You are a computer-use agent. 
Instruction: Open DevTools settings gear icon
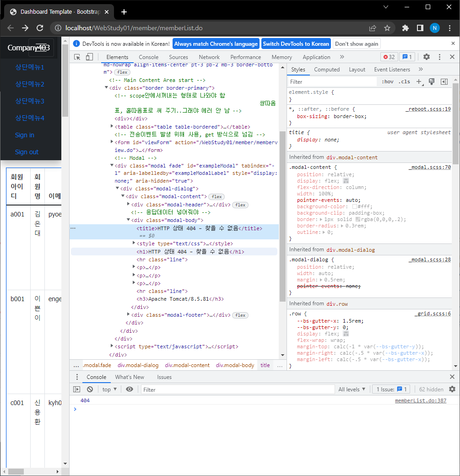click(427, 57)
